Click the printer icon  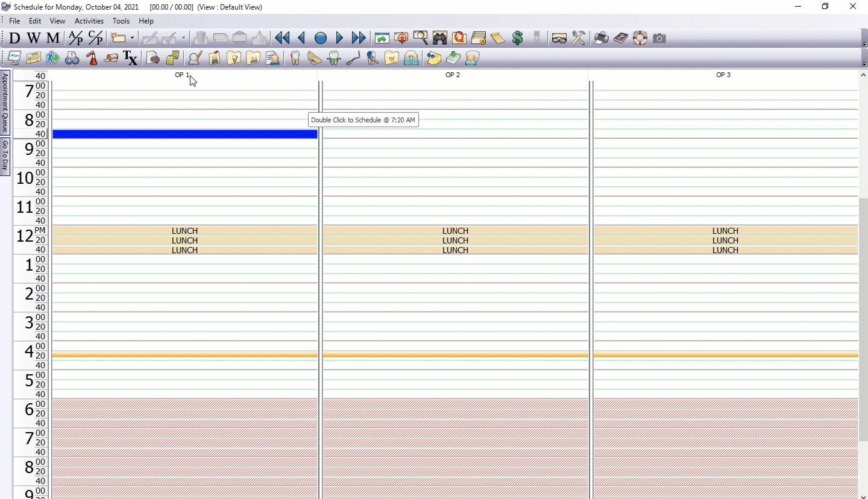point(601,39)
